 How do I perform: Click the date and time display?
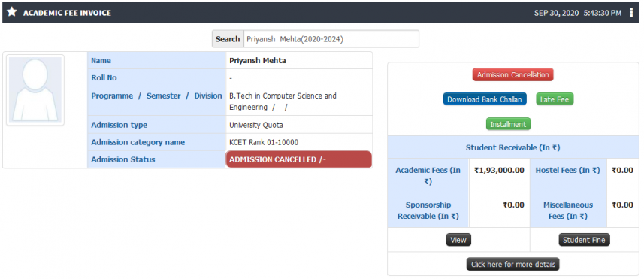pyautogui.click(x=577, y=13)
